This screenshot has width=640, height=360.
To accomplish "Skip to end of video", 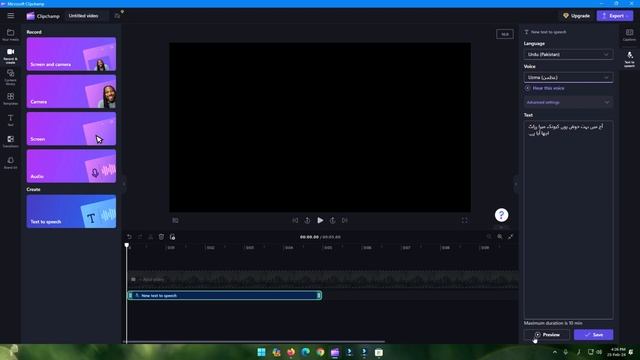I will (x=345, y=220).
